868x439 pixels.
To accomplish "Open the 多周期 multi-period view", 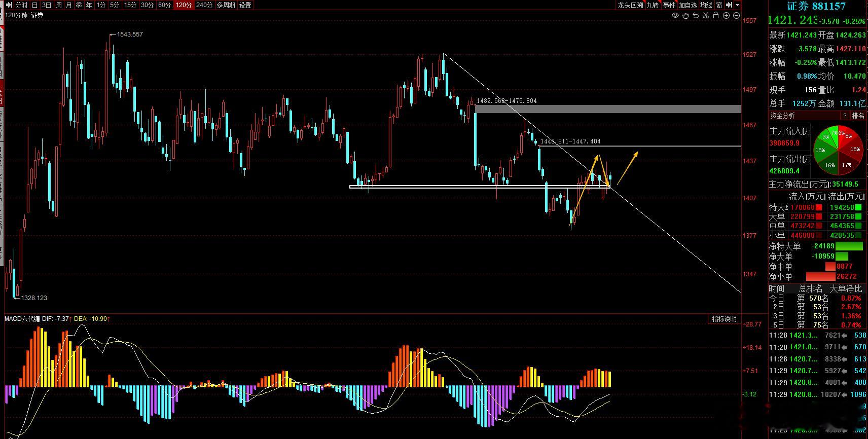I will 226,5.
